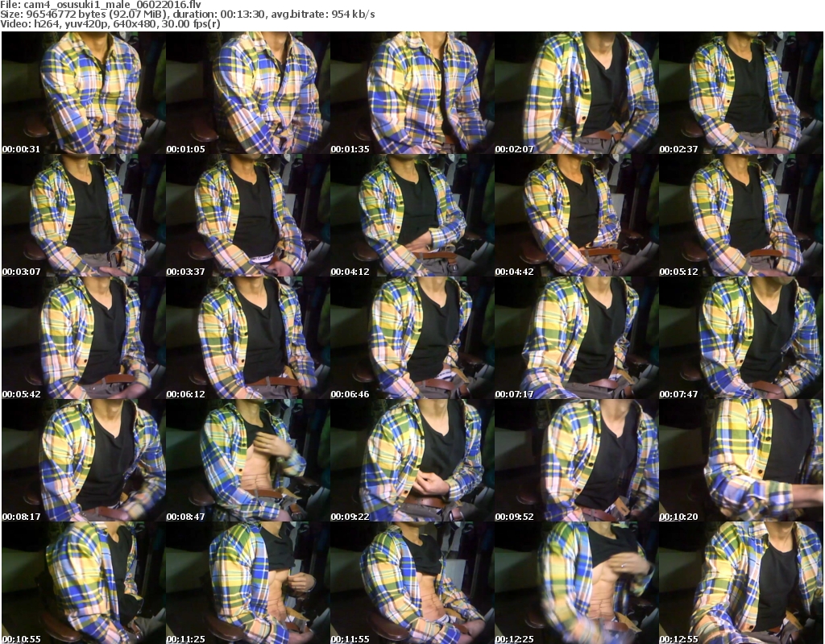
Task: Pick the frame stamped 00:07:47
Action: (x=741, y=338)
